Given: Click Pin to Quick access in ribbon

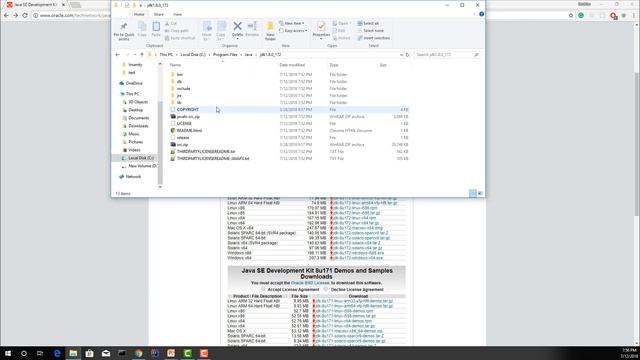Looking at the screenshot, I should [x=124, y=31].
